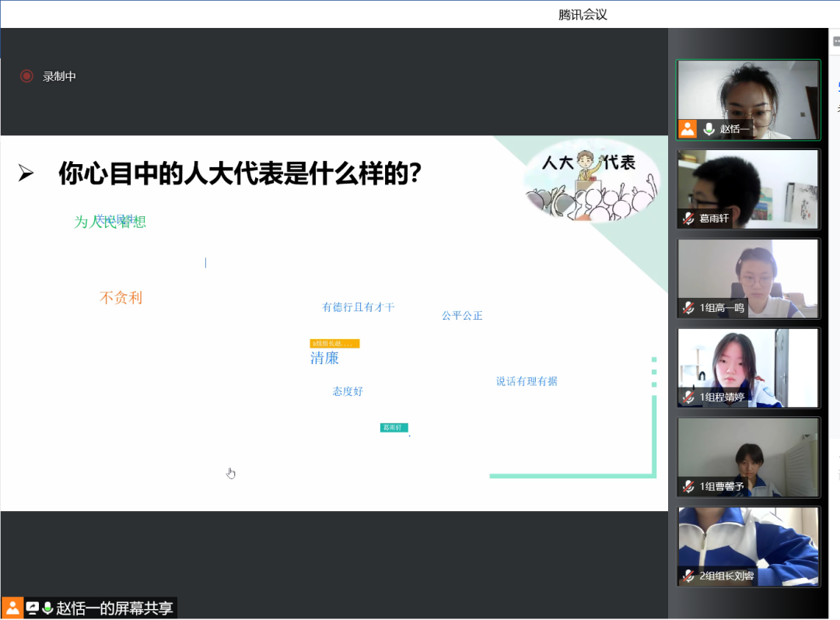Click the green microphone icon in the share bar
This screenshot has height=620, width=840.
(47, 609)
